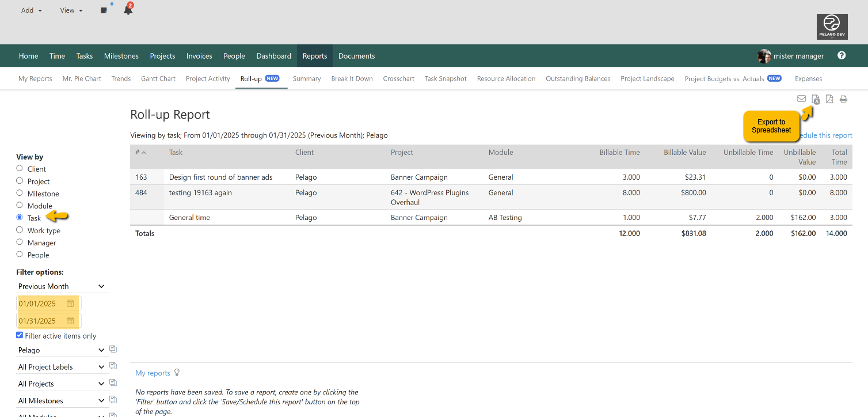Click the help question mark icon
The height and width of the screenshot is (417, 868).
842,55
